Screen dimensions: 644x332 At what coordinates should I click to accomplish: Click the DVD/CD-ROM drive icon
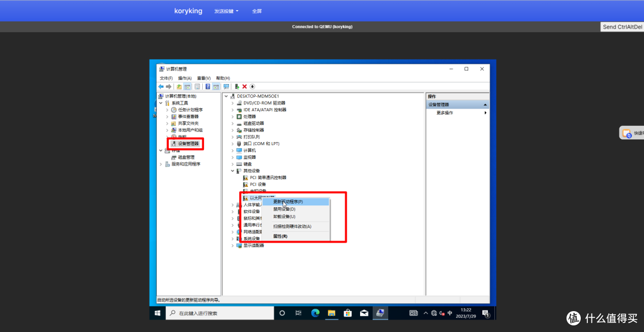239,103
